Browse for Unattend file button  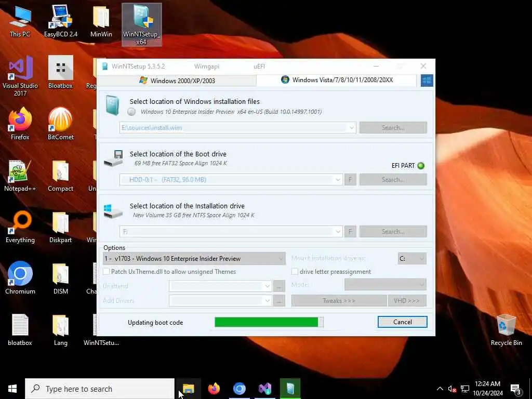(x=279, y=286)
